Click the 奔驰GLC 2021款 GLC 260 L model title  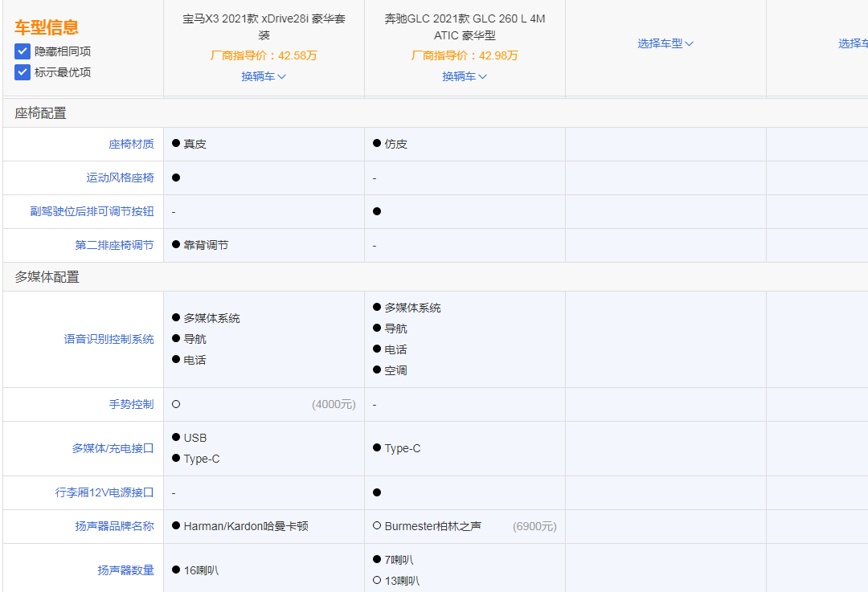click(465, 27)
